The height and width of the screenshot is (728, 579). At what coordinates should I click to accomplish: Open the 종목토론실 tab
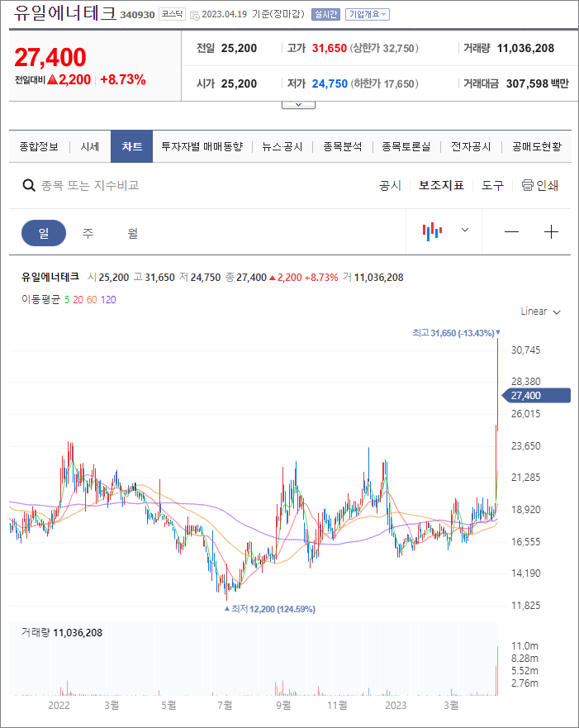[406, 147]
